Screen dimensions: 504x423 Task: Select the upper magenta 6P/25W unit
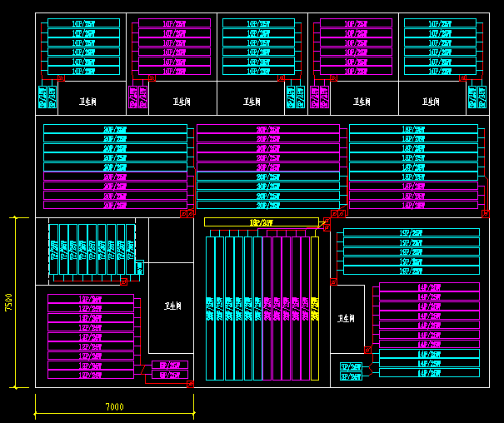[x=172, y=366]
